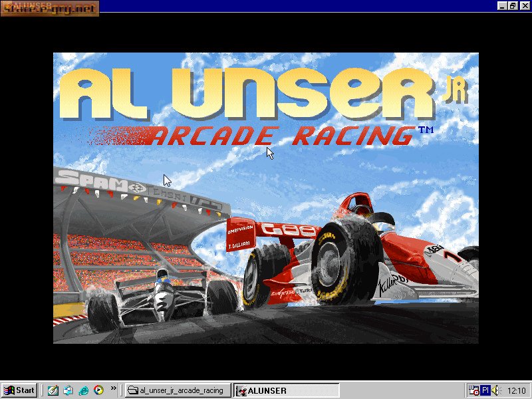
Task: Click the task scheduler tray icon
Action: pyautogui.click(x=473, y=390)
